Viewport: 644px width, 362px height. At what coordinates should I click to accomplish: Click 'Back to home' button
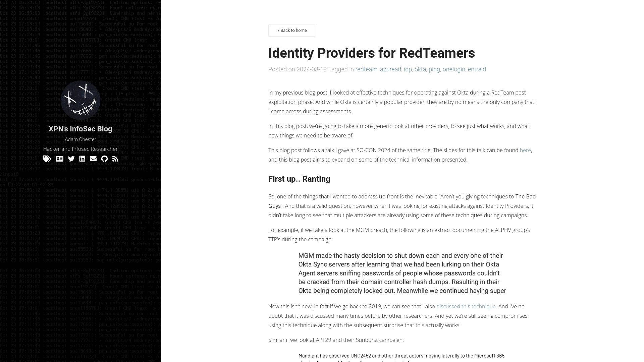coord(292,30)
